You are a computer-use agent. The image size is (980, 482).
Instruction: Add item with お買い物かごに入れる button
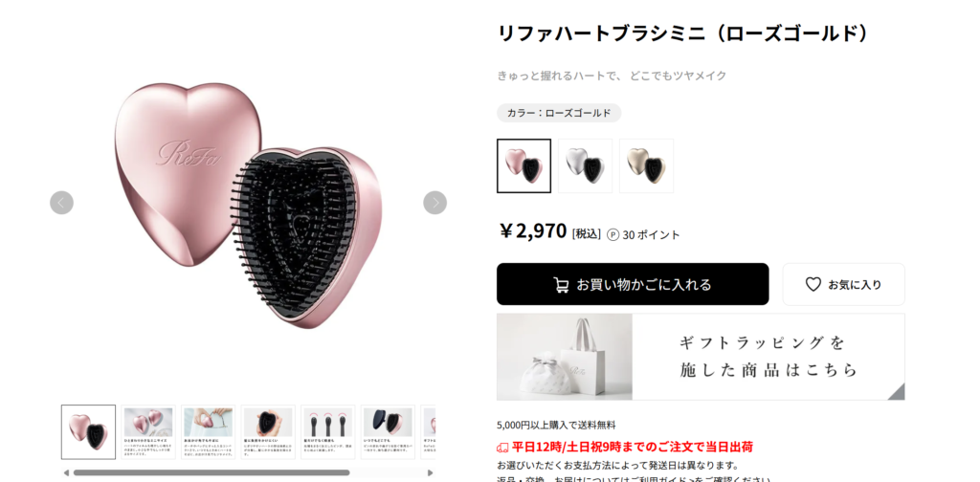[x=633, y=284]
